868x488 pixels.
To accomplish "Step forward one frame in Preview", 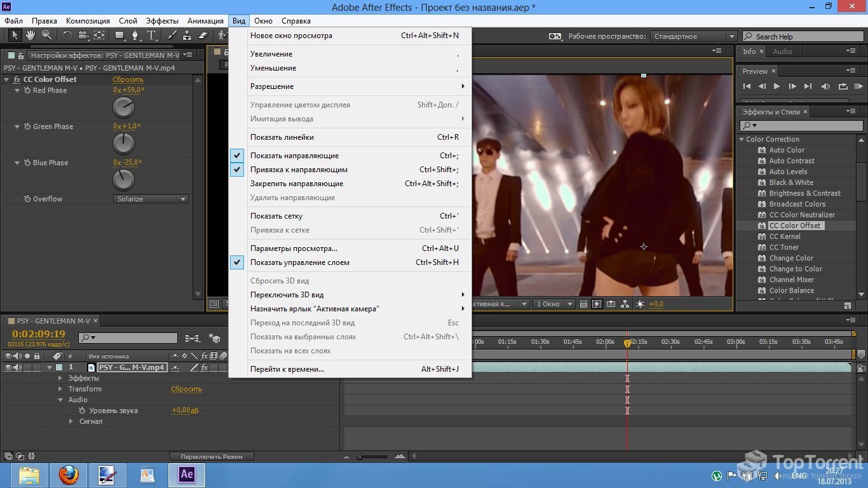I will tap(792, 86).
